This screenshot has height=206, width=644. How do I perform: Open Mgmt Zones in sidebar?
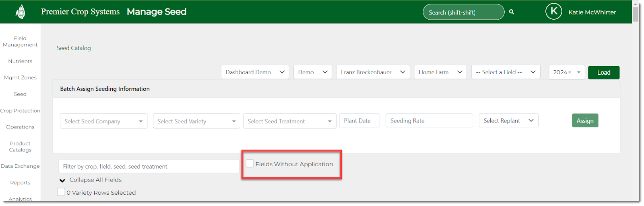point(20,78)
